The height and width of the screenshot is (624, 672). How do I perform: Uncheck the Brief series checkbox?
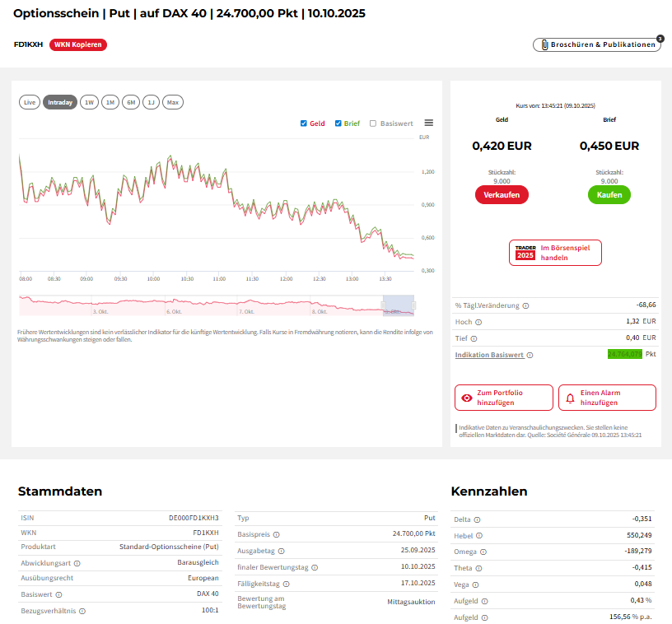click(x=338, y=123)
